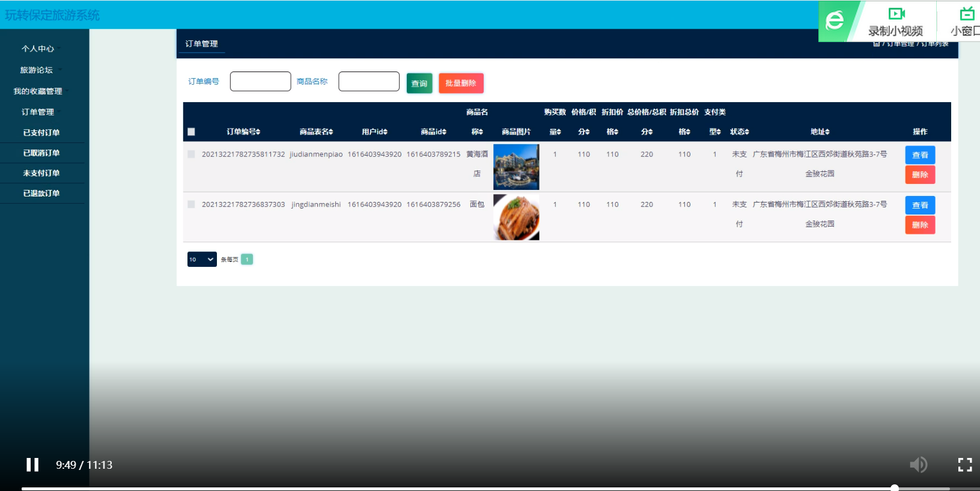This screenshot has height=491, width=980.
Task: Sort by 状态 column header
Action: pos(739,132)
